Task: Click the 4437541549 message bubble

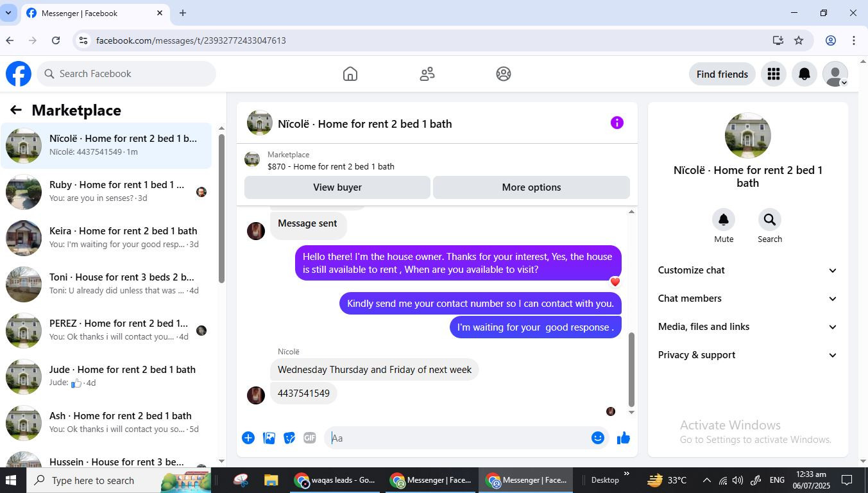Action: click(x=303, y=394)
